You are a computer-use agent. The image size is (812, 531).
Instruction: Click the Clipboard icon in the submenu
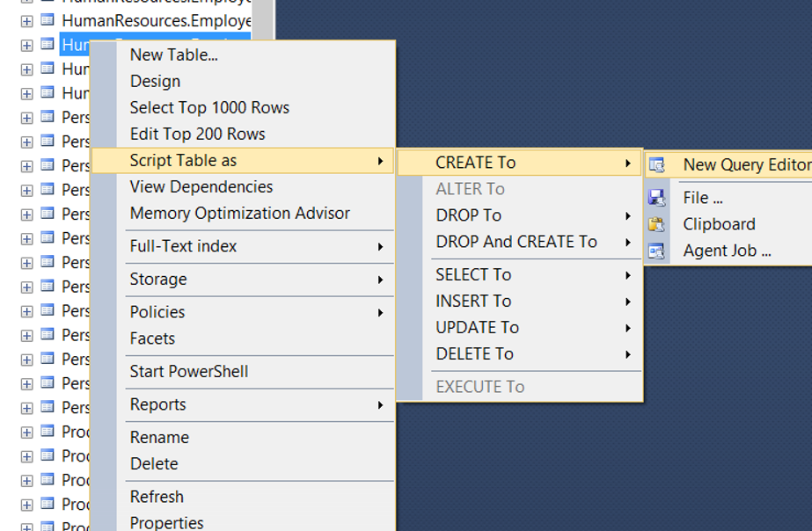(656, 224)
